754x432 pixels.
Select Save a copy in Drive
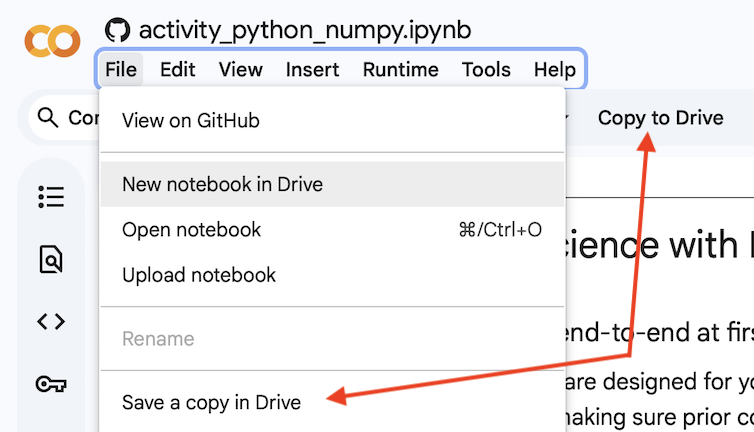point(332,403)
